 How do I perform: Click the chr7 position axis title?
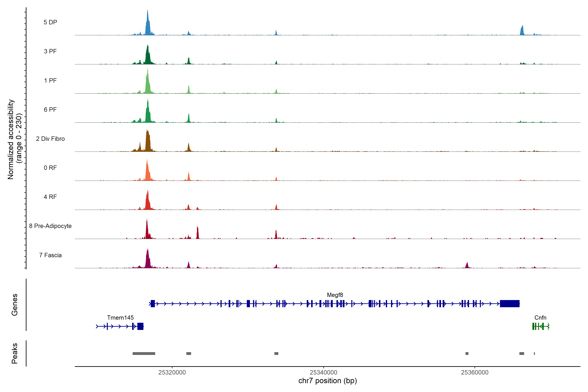pos(327,381)
